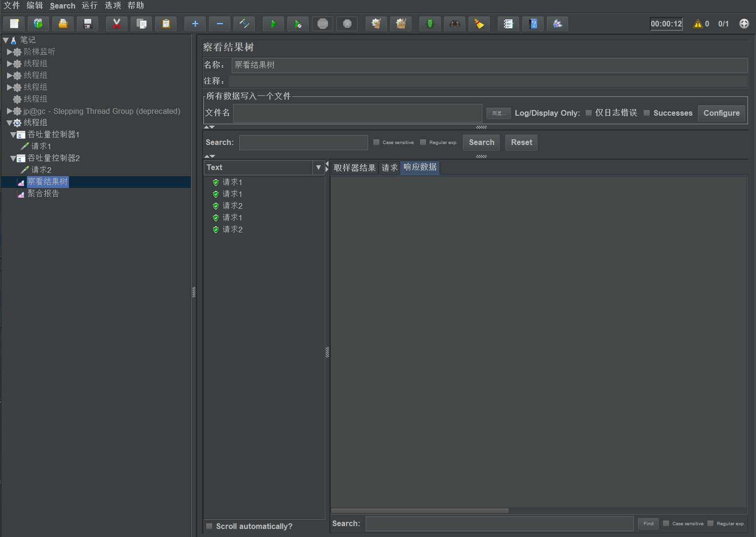
Task: Enable the Successes checkbox
Action: [647, 113]
